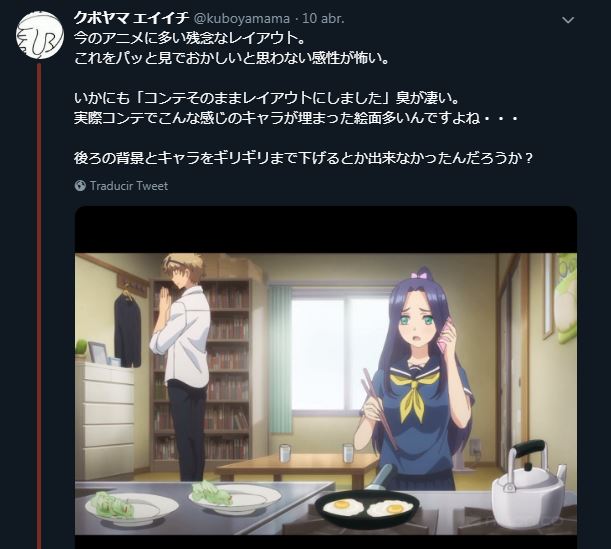
Task: Click the black letterbox bar above the image
Action: (326, 230)
